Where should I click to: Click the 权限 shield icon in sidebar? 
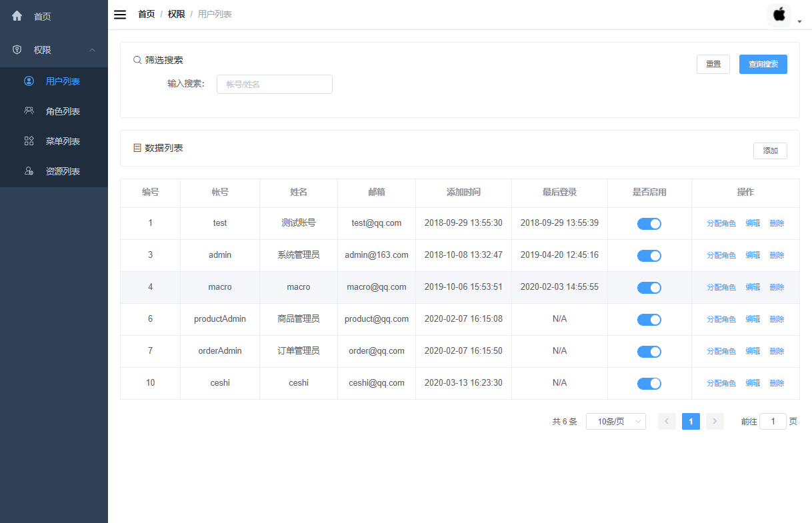pos(16,49)
